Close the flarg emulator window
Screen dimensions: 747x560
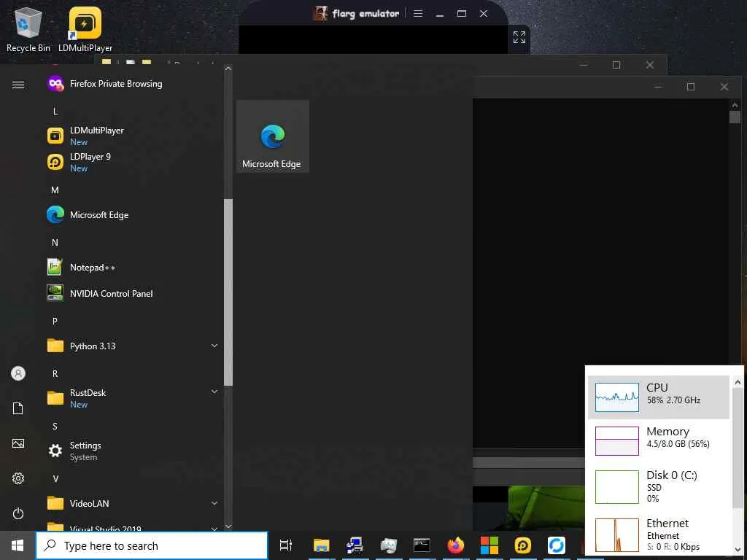pos(484,13)
